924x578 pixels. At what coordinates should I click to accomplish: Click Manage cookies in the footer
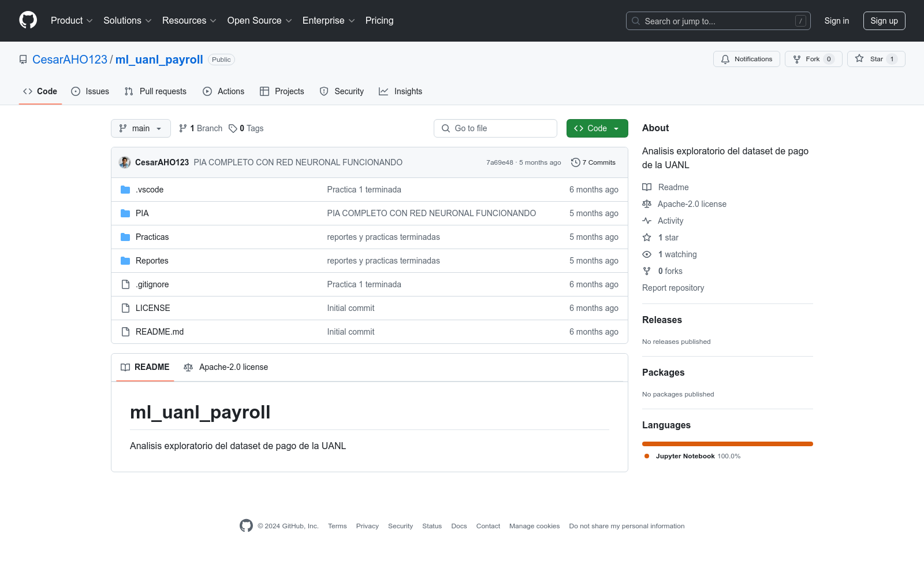(535, 526)
